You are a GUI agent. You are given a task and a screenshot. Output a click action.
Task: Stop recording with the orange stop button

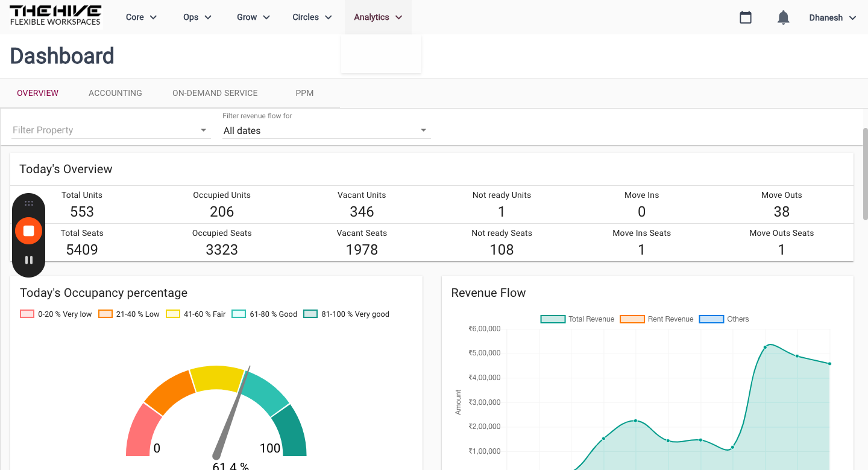[28, 230]
